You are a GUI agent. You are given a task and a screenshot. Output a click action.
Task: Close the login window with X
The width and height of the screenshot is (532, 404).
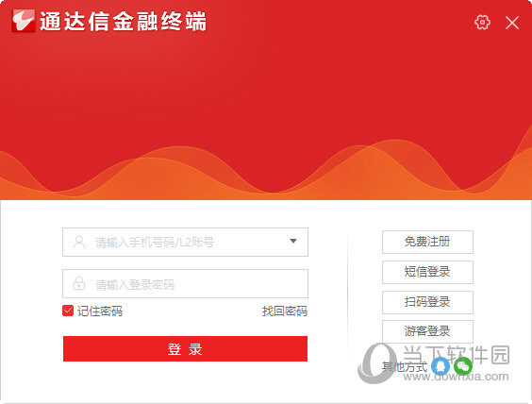[x=512, y=23]
